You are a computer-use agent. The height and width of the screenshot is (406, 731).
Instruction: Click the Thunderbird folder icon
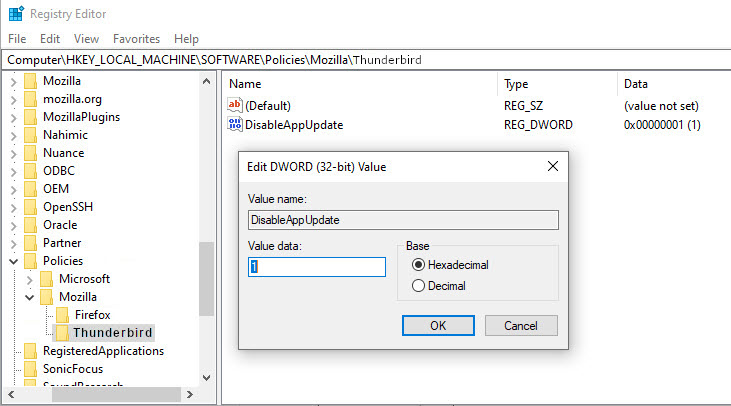click(62, 333)
